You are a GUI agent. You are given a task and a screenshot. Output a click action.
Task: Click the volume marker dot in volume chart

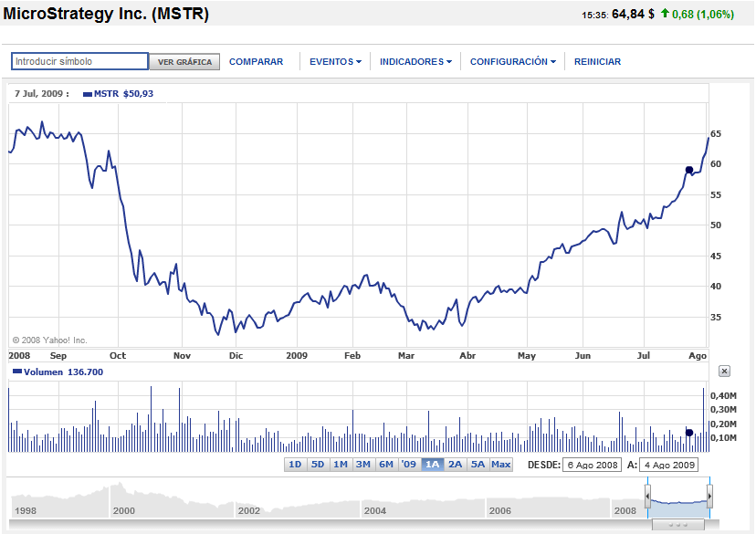tap(689, 432)
